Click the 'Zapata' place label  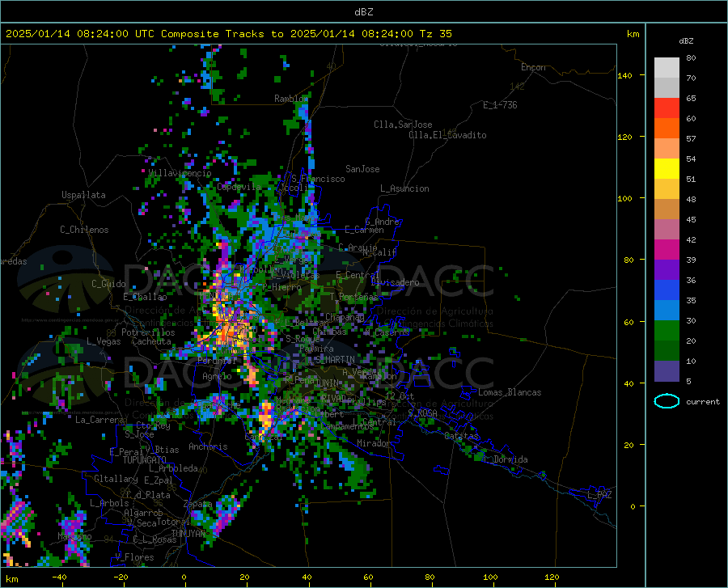pos(198,504)
